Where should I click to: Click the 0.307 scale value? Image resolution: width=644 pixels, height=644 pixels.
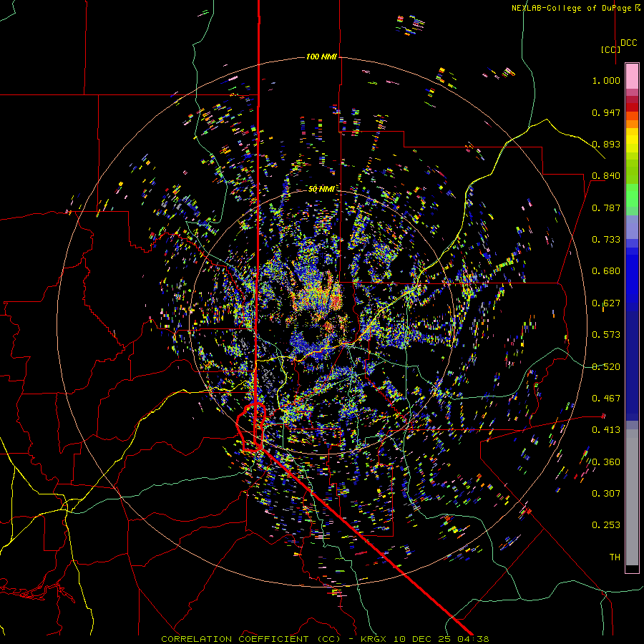pos(606,494)
